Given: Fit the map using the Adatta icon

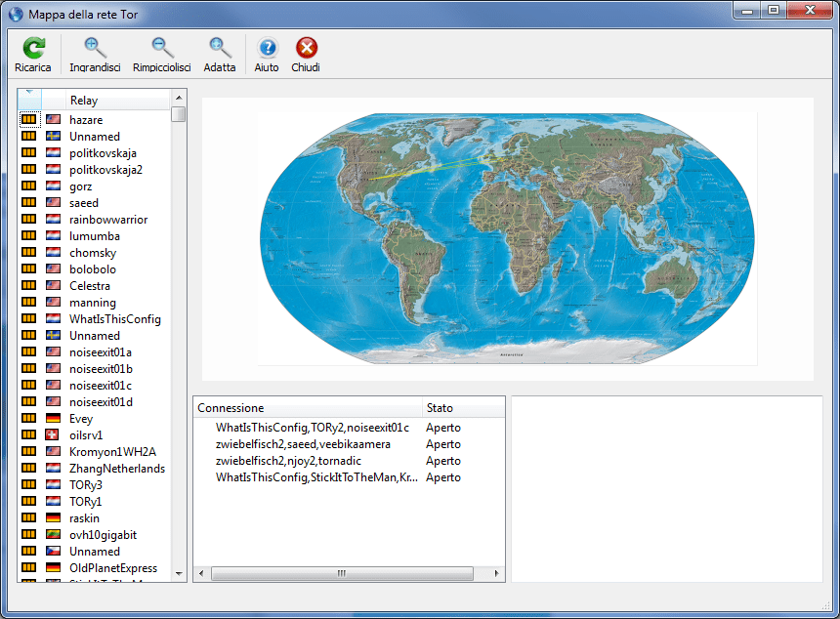Looking at the screenshot, I should [x=220, y=48].
